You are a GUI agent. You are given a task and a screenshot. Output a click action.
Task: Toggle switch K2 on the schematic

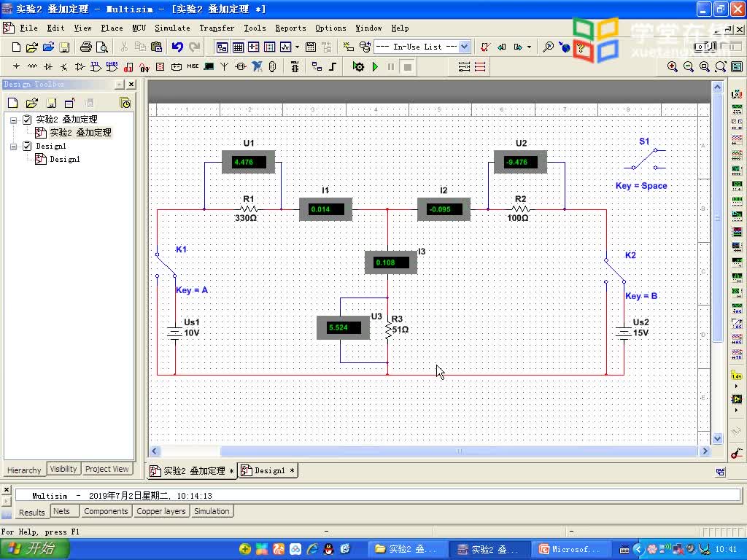tap(615, 271)
